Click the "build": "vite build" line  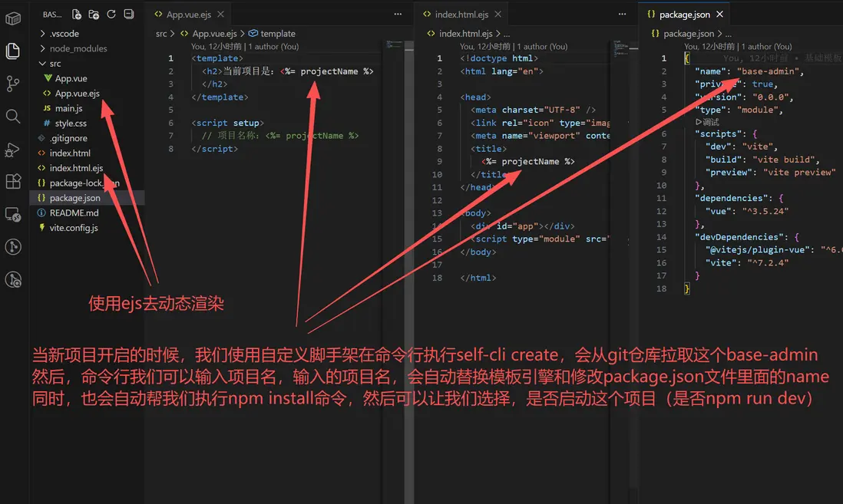pyautogui.click(x=762, y=159)
